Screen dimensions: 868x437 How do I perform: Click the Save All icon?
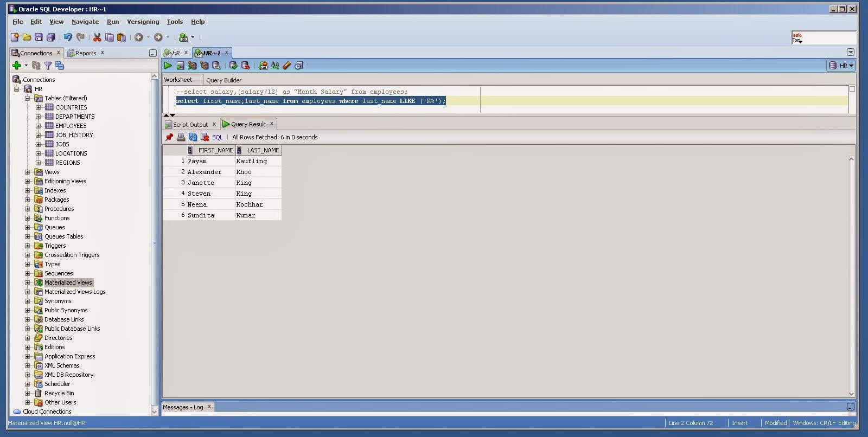50,37
